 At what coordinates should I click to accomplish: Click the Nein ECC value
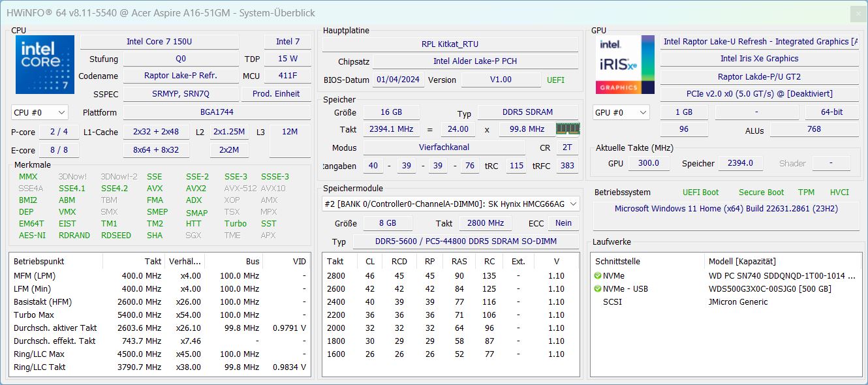pos(563,223)
